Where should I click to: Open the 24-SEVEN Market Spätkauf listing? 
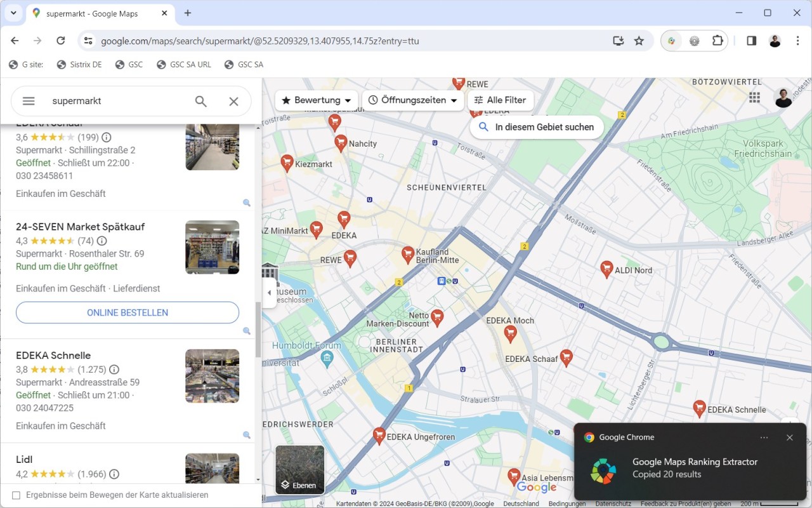point(81,227)
